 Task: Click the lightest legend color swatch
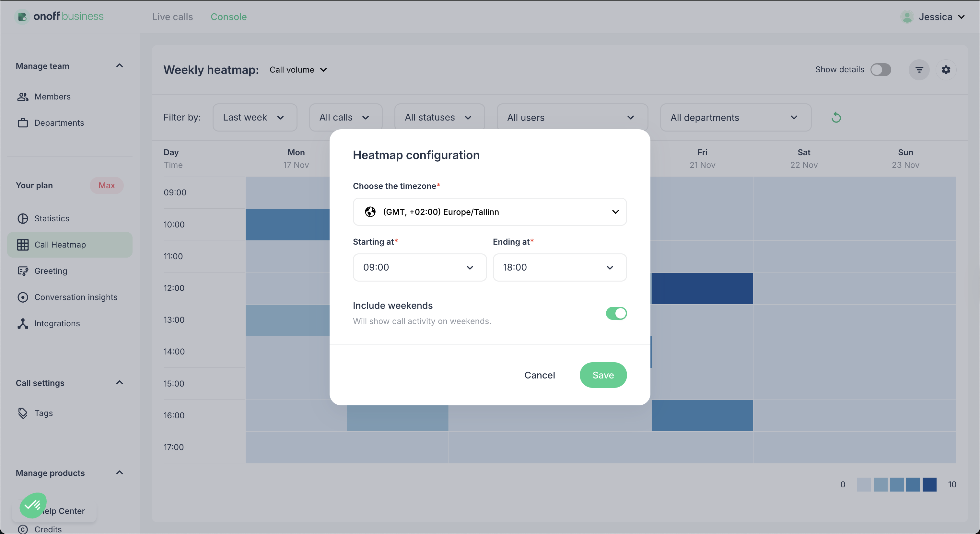864,484
